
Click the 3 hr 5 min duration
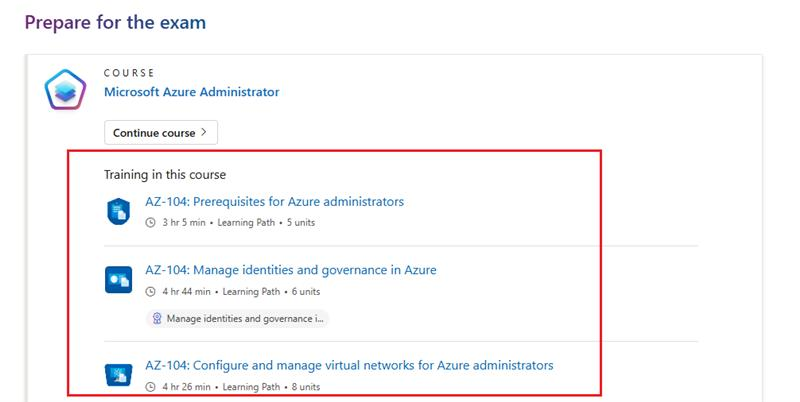pos(184,222)
